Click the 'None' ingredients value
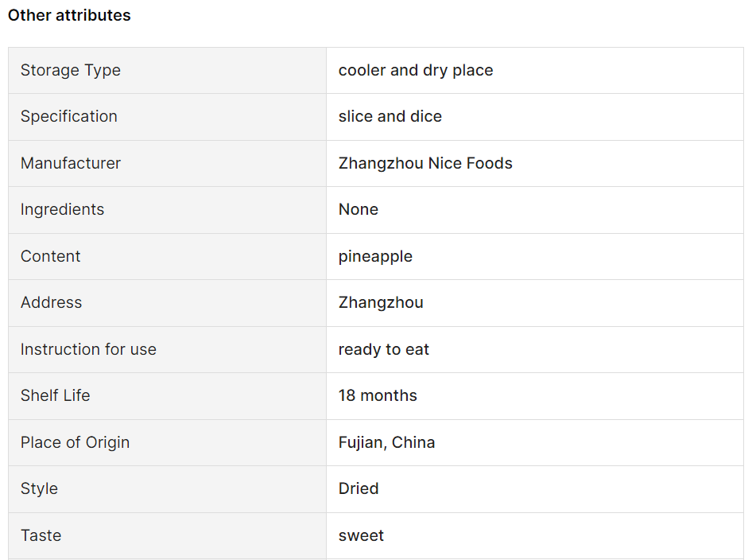Viewport: 756px width, 560px height. [x=359, y=209]
